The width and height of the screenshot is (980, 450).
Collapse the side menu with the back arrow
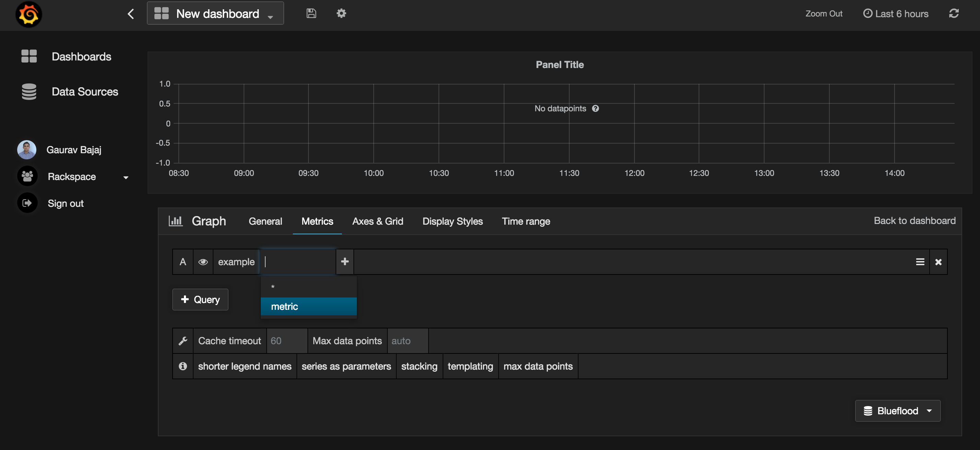[x=130, y=14]
